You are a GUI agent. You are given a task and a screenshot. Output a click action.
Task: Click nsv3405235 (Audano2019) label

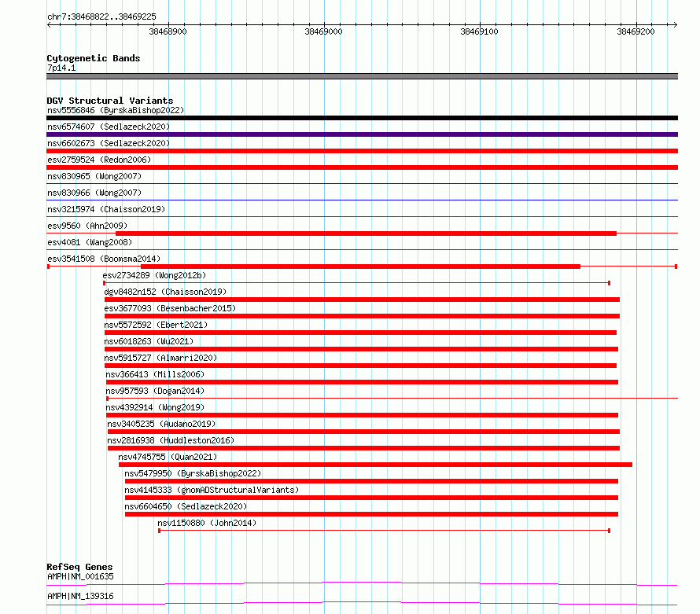tap(161, 424)
